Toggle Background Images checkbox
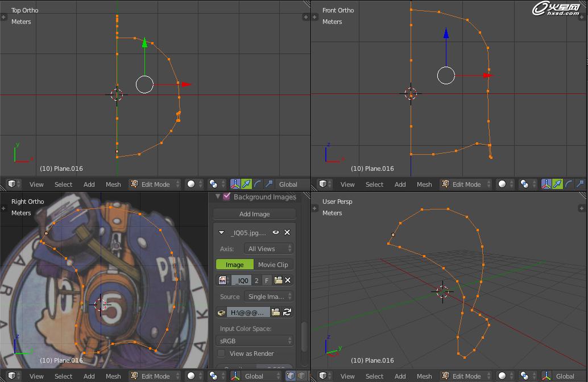588x382 pixels. tap(226, 196)
